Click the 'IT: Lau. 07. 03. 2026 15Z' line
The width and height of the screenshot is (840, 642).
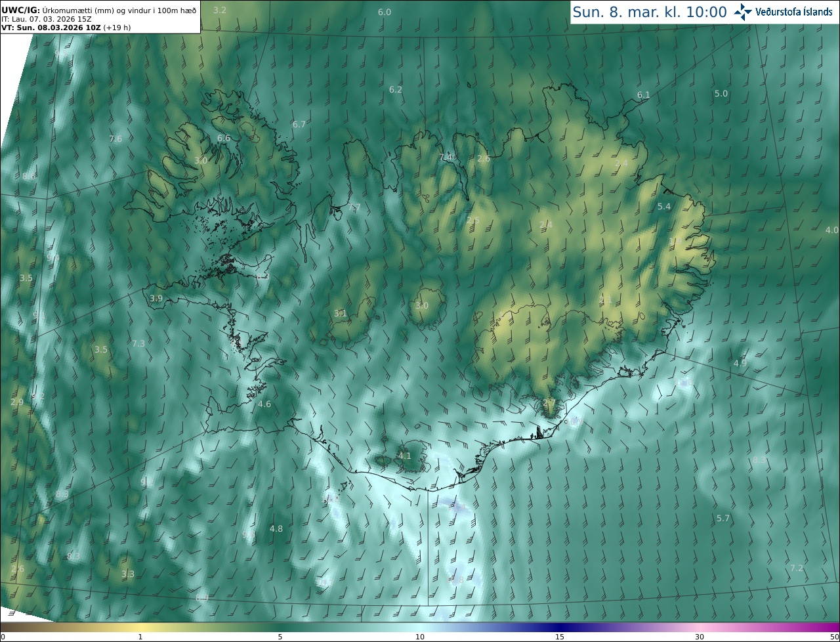pos(46,19)
